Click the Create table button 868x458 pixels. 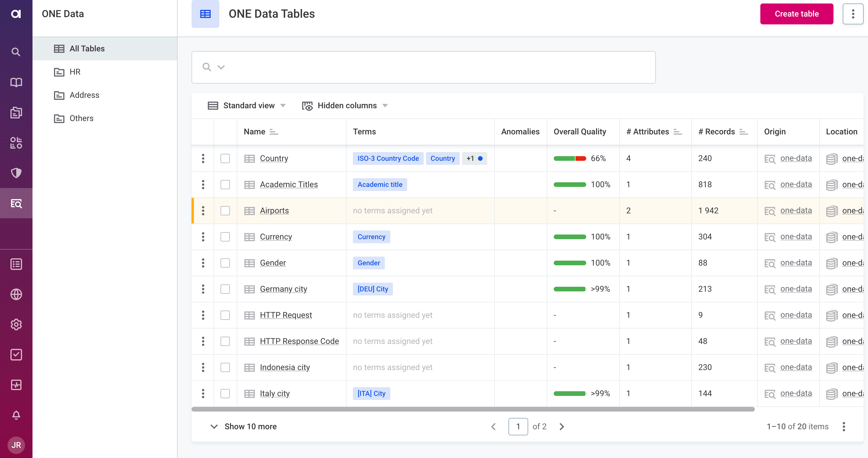pyautogui.click(x=796, y=14)
